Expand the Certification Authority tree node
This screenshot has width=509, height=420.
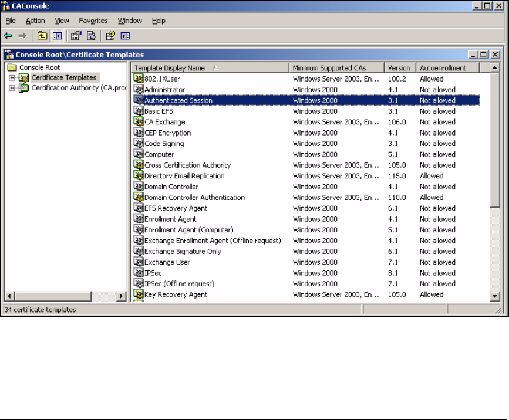(x=12, y=88)
